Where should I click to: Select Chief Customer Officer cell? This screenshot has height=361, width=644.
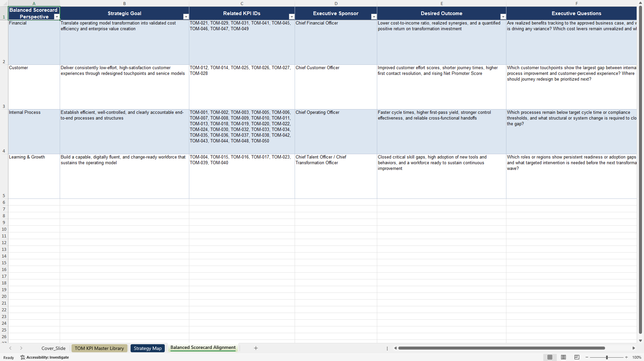(336, 87)
